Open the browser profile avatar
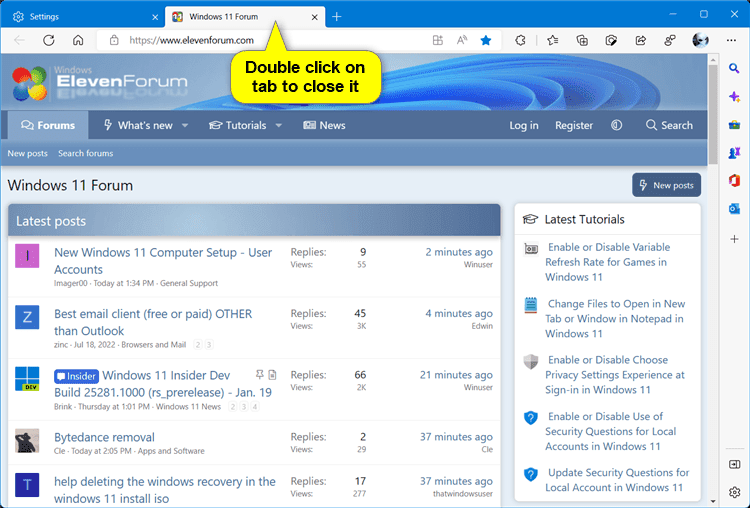This screenshot has width=750, height=508. 700,40
